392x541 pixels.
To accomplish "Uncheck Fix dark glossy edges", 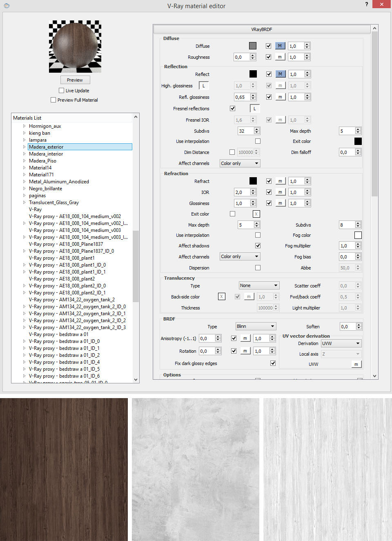I will coord(273,363).
